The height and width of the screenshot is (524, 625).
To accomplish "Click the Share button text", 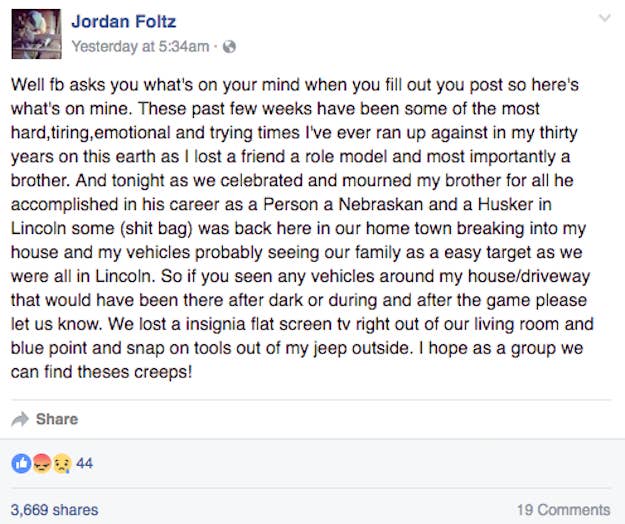I will coord(57,419).
